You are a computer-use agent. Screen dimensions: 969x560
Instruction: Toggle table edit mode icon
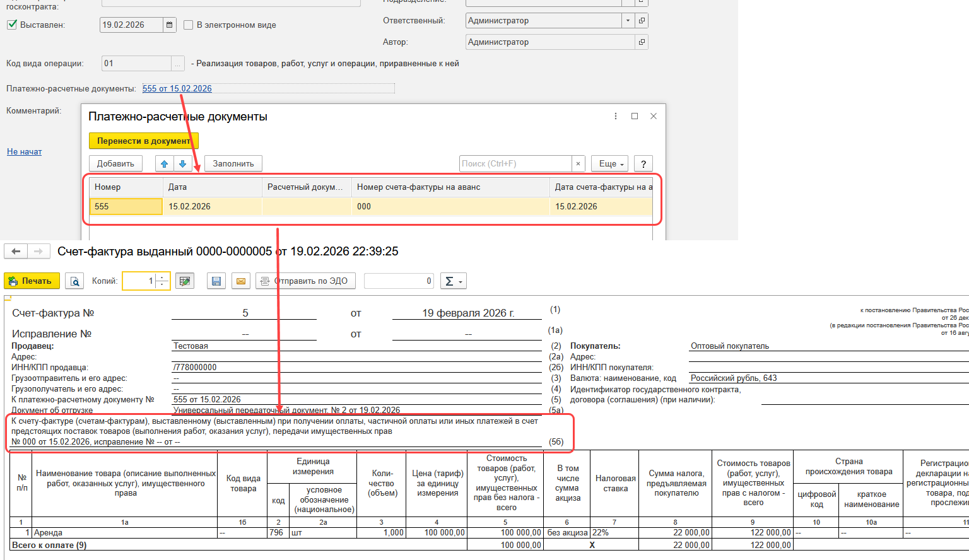point(185,281)
